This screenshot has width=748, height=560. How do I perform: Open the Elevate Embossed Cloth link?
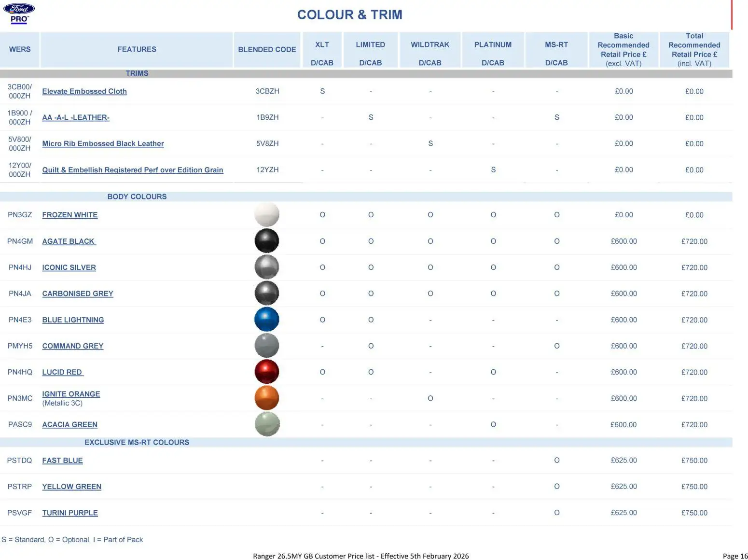pos(84,91)
